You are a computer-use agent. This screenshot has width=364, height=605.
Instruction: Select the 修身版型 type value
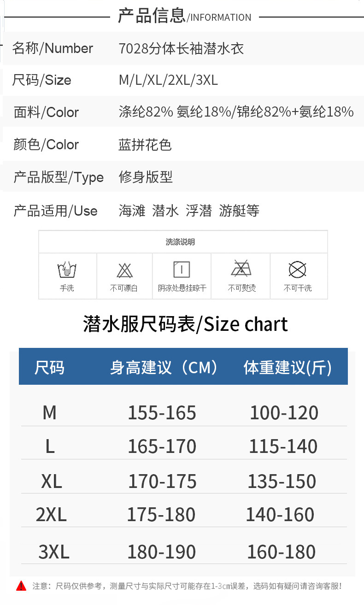coord(146,177)
